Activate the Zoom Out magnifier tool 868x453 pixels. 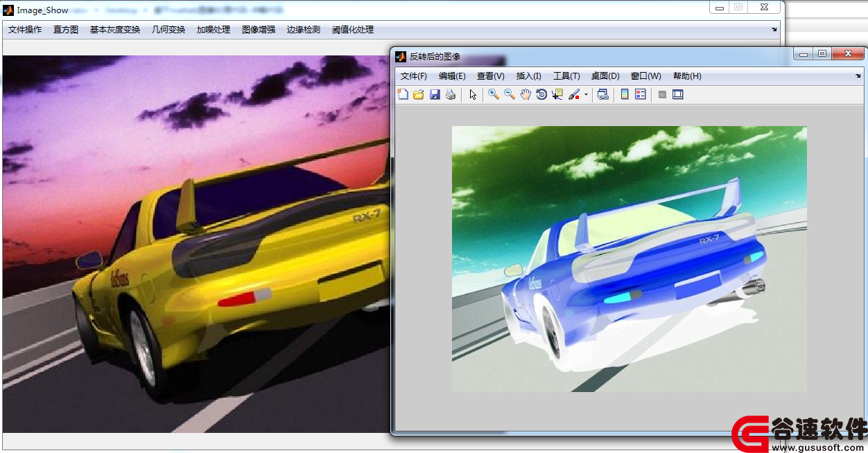pos(510,94)
